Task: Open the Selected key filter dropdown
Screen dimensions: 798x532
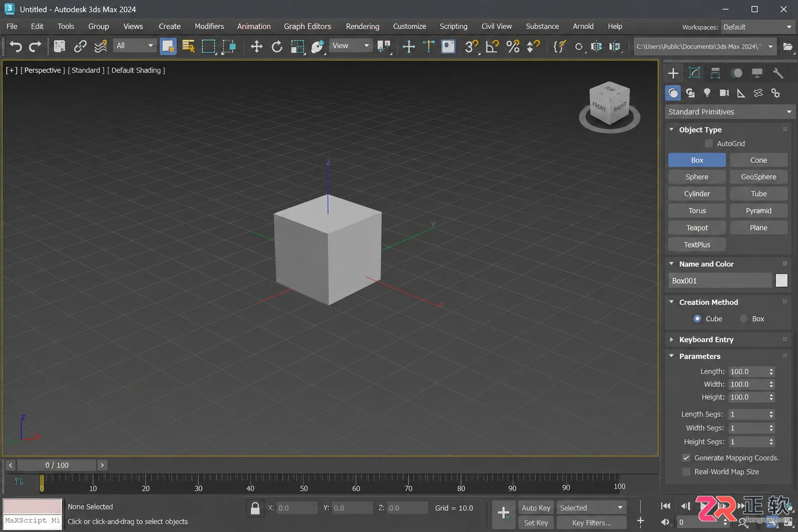Action: [591, 508]
